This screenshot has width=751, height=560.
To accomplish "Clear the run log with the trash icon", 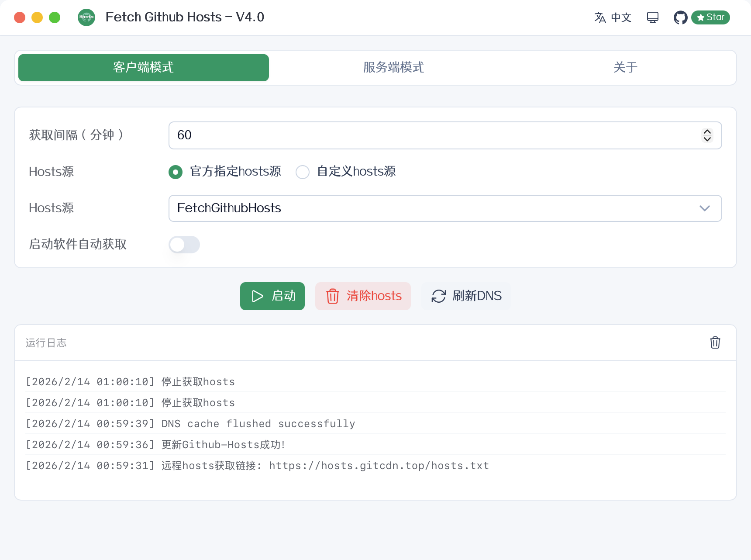I will [715, 342].
